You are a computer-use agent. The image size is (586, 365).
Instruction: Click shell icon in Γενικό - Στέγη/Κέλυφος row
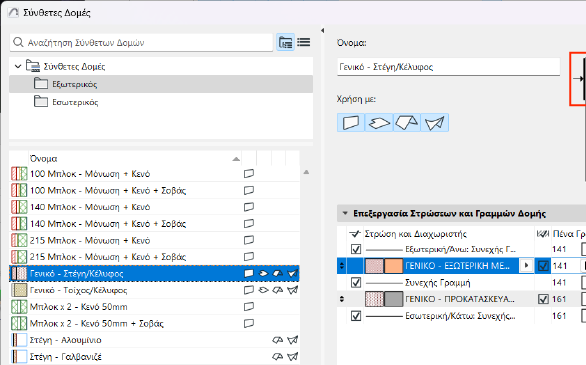293,273
